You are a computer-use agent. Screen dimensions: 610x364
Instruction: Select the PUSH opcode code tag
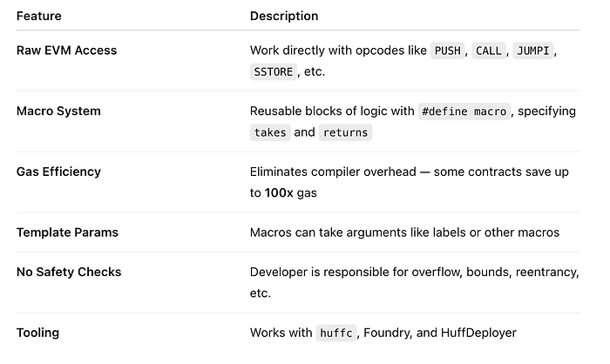(x=447, y=51)
